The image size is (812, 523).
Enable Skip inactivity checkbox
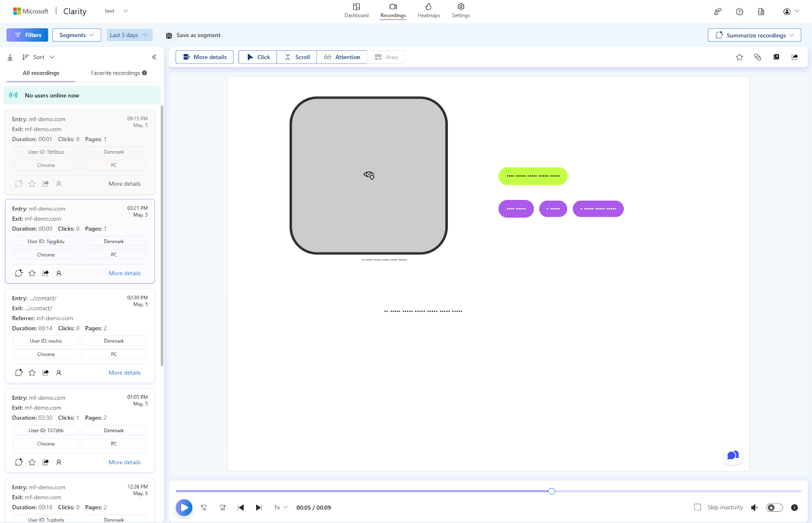[697, 507]
